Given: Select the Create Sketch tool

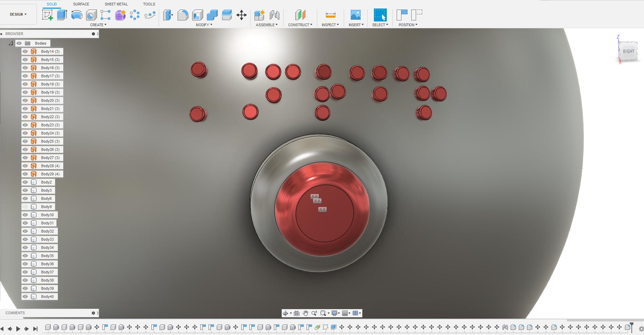Looking at the screenshot, I should point(48,15).
